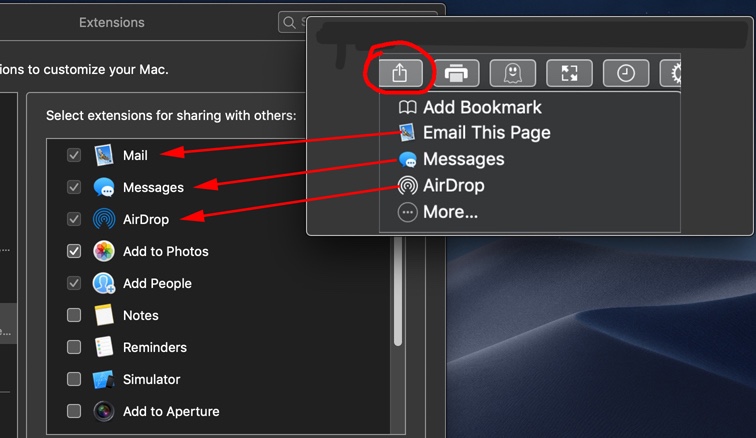Click the Reminders list icon
This screenshot has height=438, width=756.
point(104,347)
